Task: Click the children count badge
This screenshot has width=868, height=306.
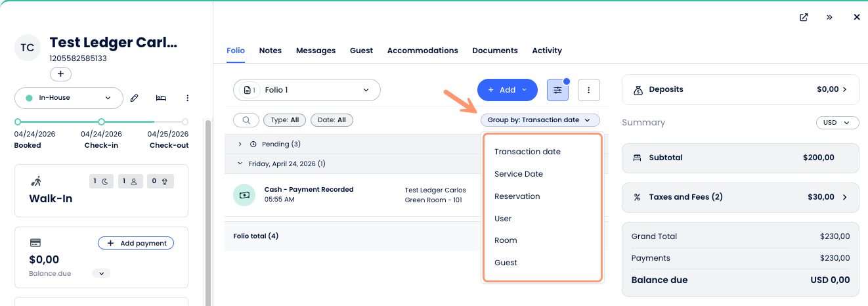Action: pos(160,181)
